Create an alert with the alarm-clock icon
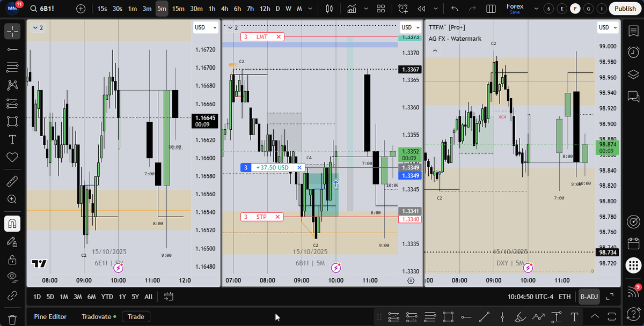 pyautogui.click(x=404, y=9)
